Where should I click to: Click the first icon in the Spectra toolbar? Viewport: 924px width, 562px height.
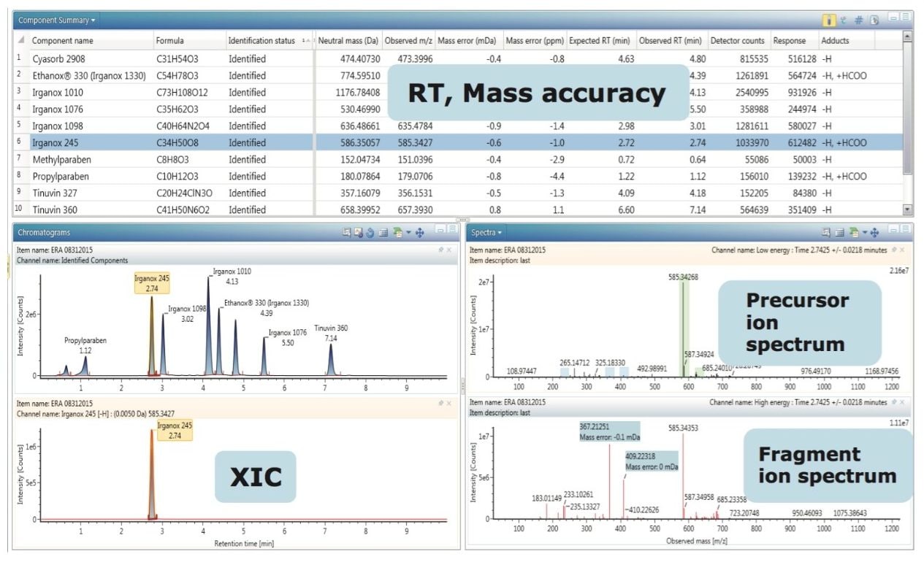click(x=826, y=232)
